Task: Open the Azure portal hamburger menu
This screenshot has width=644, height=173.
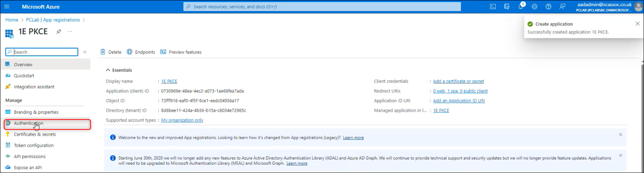Action: [7, 7]
